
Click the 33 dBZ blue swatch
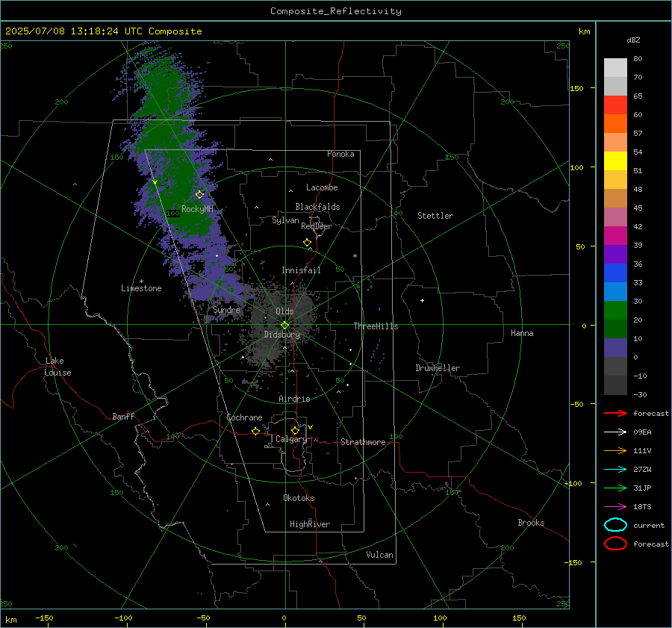(615, 273)
